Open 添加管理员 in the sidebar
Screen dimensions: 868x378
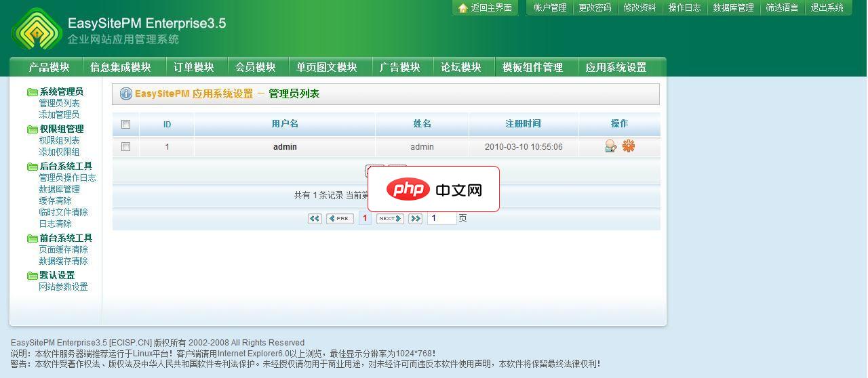(x=59, y=115)
